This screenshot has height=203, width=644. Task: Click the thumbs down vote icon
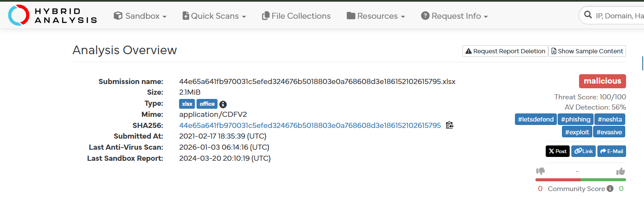[x=541, y=171]
